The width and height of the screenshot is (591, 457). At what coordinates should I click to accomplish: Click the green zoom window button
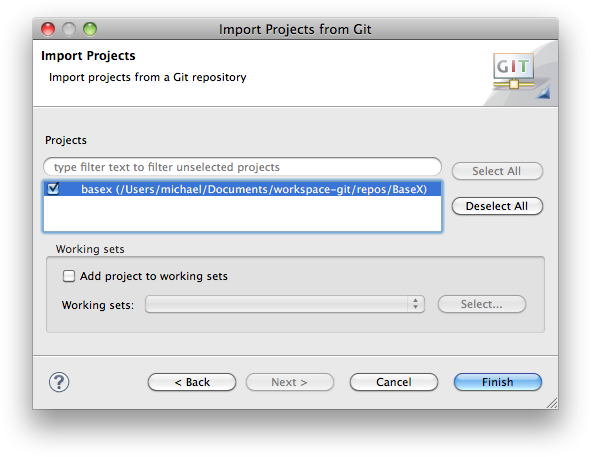coord(90,29)
